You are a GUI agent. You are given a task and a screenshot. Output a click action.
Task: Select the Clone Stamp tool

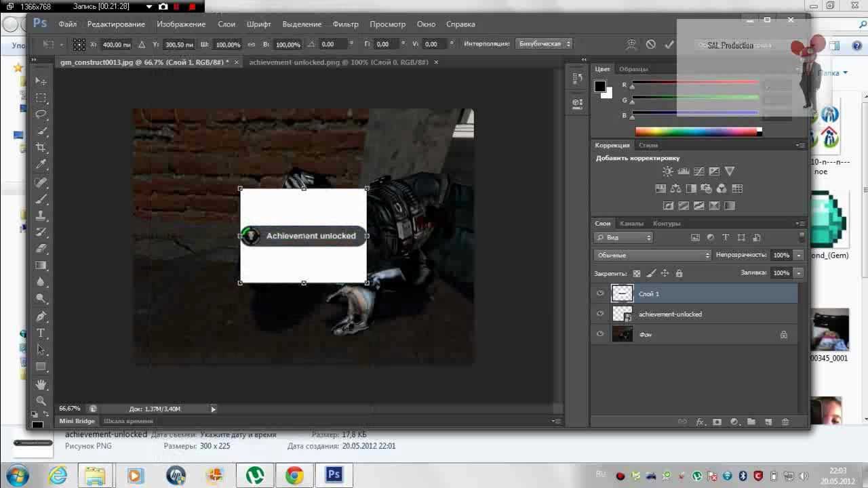pos(41,216)
